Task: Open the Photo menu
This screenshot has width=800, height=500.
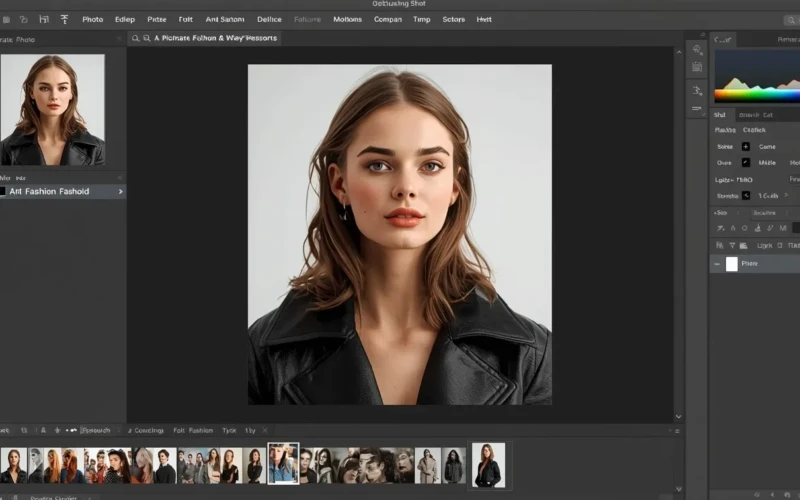Action: click(x=92, y=19)
